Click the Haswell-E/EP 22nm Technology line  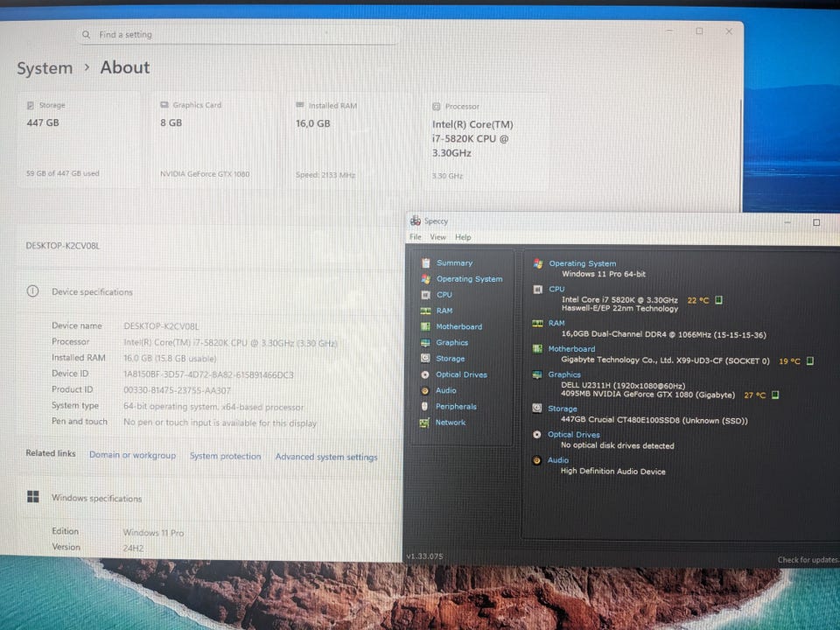619,309
